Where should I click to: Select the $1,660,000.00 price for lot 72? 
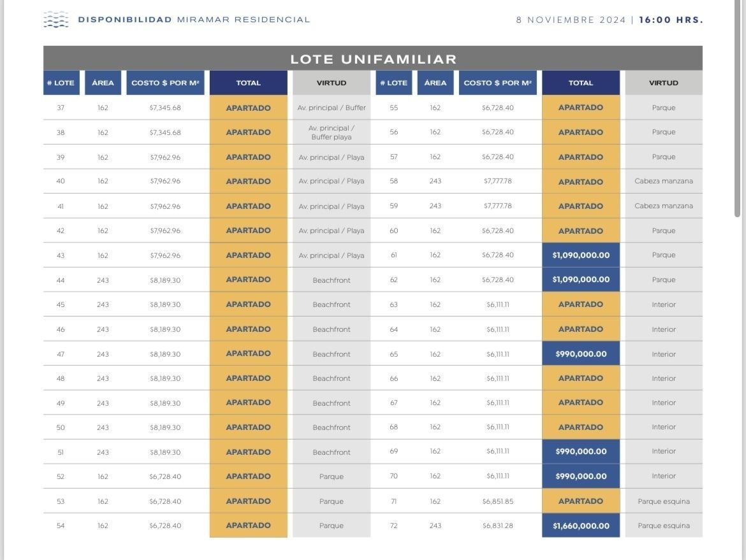point(580,526)
